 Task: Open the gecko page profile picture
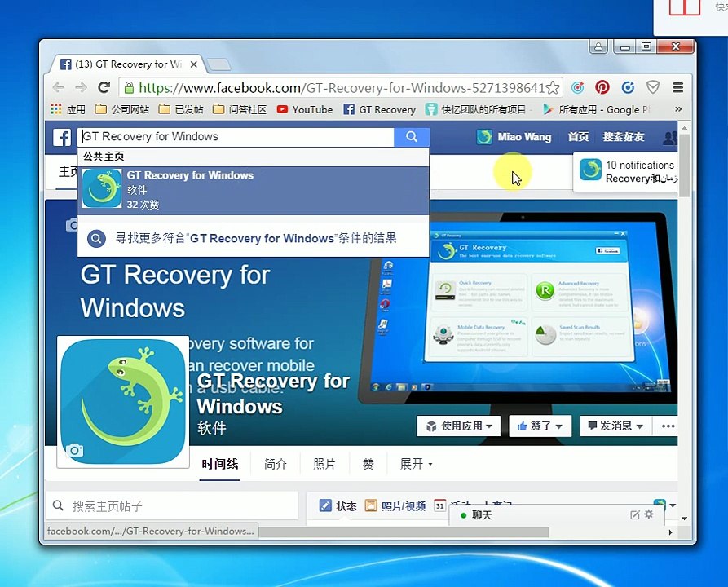[x=123, y=402]
